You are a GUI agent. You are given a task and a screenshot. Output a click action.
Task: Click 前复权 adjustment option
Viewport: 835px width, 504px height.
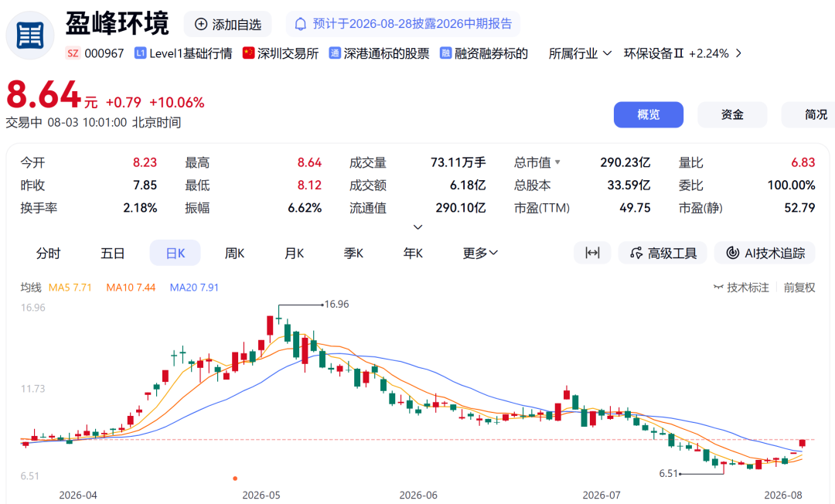799,288
